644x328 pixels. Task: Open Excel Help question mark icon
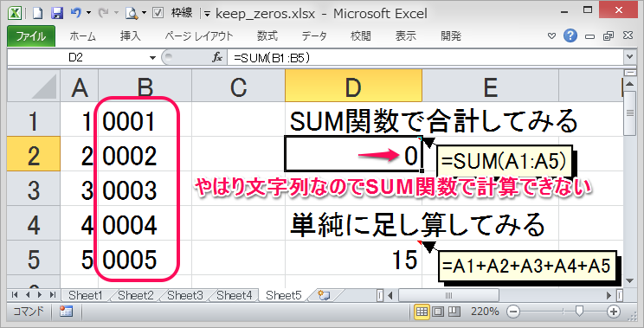point(570,36)
